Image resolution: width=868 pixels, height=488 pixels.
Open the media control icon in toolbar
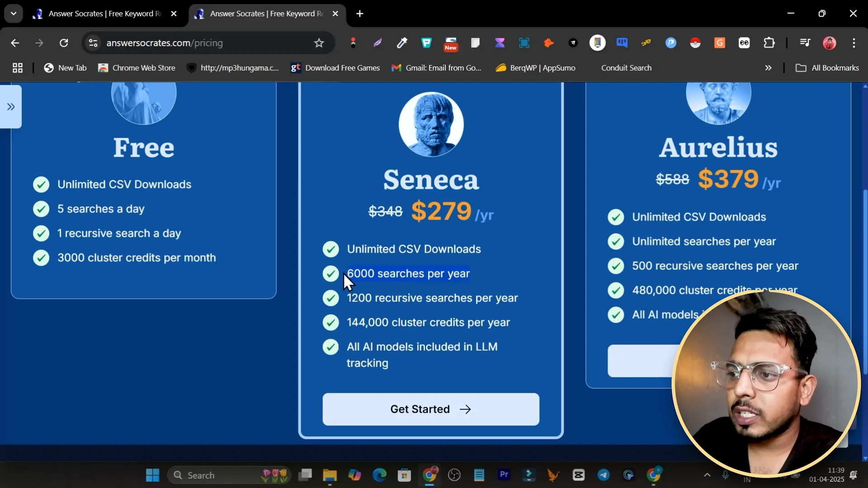coord(805,43)
